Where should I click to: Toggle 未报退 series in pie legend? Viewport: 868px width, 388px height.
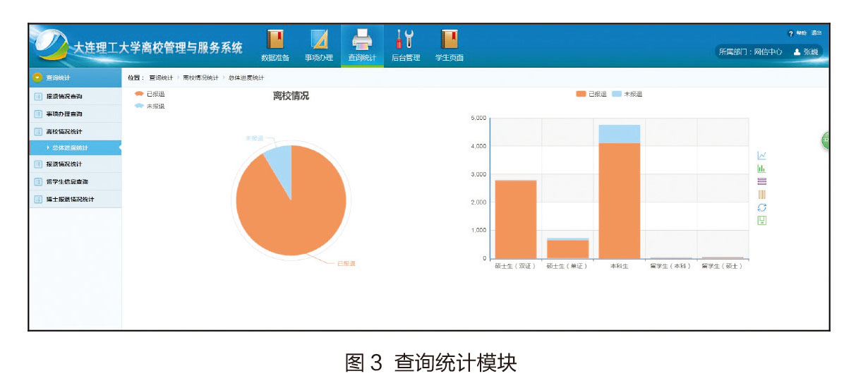click(149, 106)
